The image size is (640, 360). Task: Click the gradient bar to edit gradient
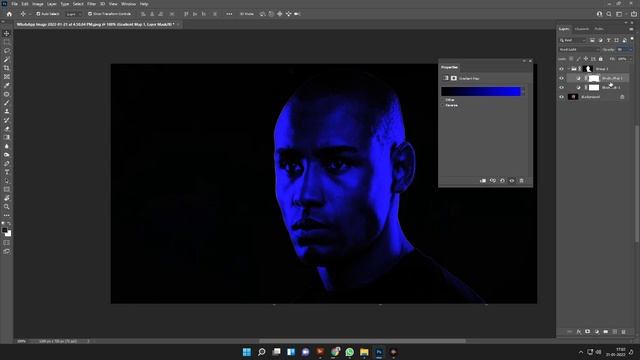pyautogui.click(x=481, y=91)
